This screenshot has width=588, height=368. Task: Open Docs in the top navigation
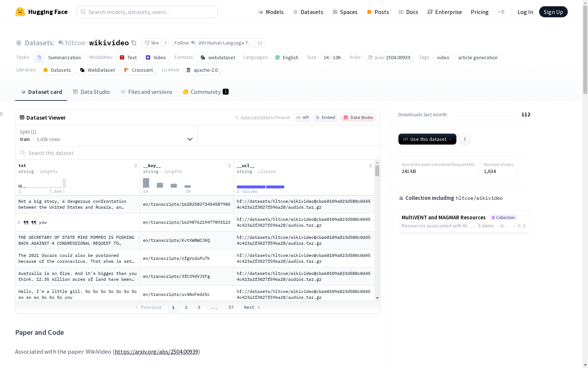pos(408,12)
